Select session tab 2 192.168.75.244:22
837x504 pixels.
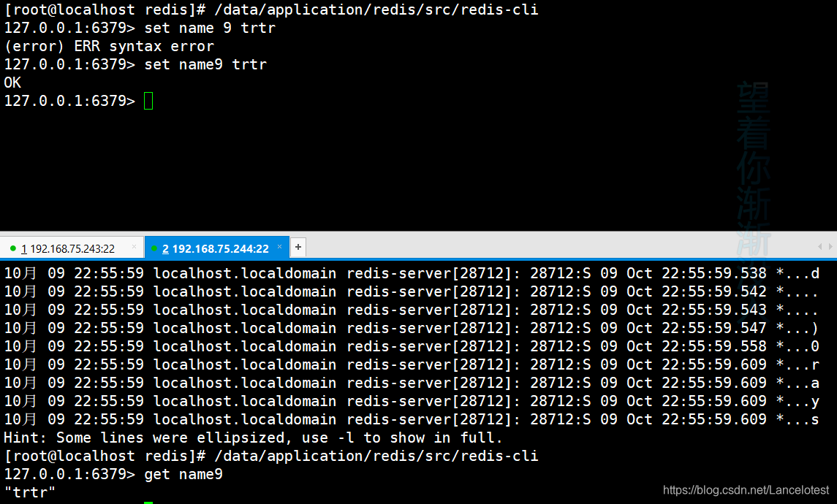click(216, 248)
